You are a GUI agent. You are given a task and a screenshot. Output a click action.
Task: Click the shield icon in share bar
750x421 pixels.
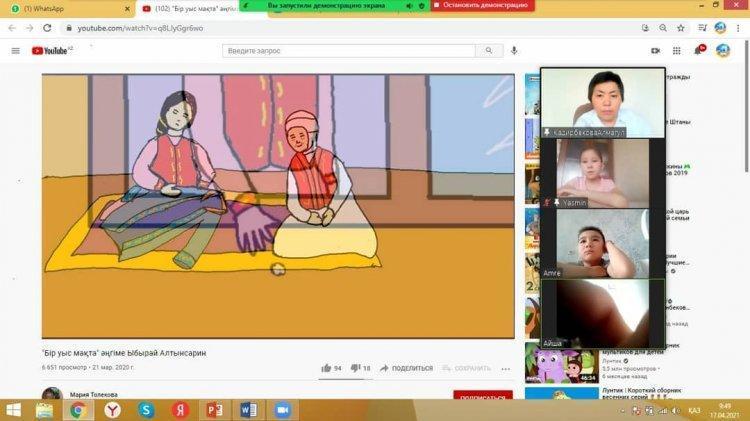click(421, 6)
